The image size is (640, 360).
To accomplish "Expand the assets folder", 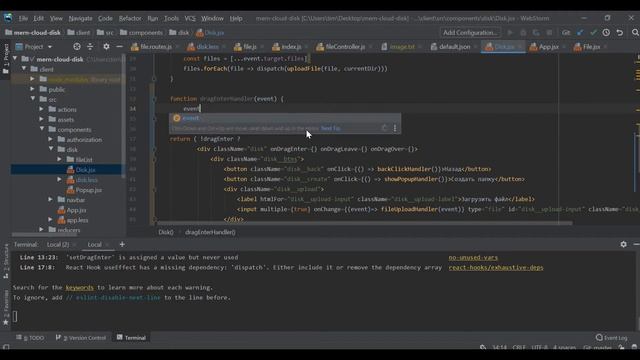I will [x=41, y=119].
